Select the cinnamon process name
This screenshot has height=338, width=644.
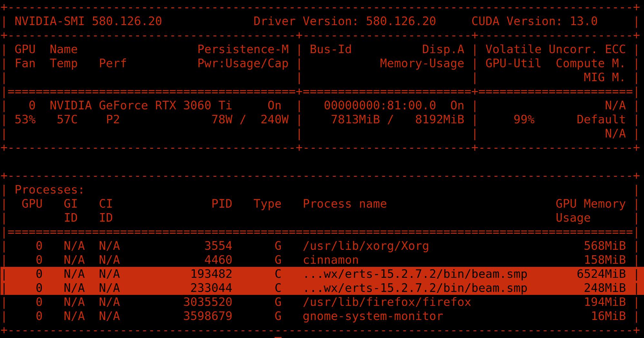click(x=331, y=260)
